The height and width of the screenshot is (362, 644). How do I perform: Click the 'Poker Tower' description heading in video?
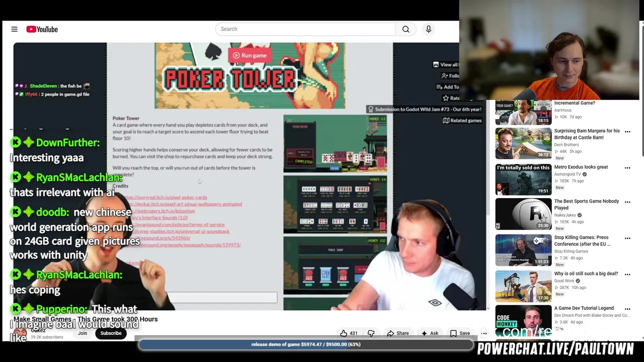coord(126,118)
